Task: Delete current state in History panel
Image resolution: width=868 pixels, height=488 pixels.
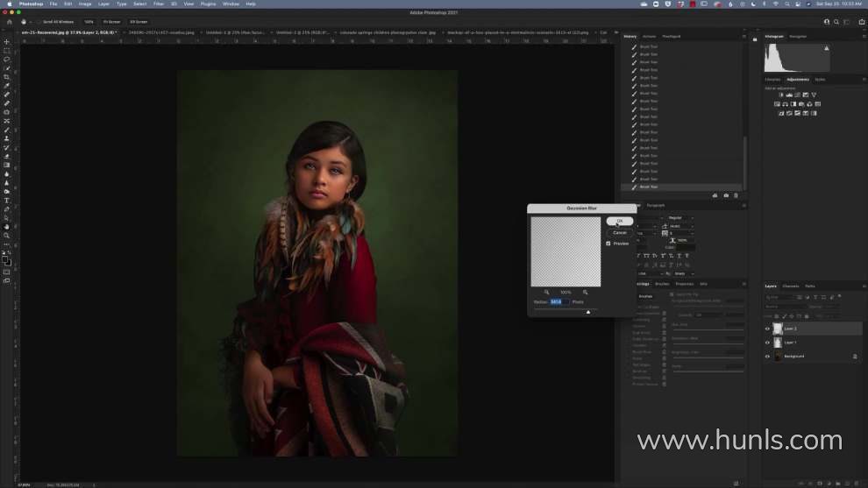Action: 736,195
